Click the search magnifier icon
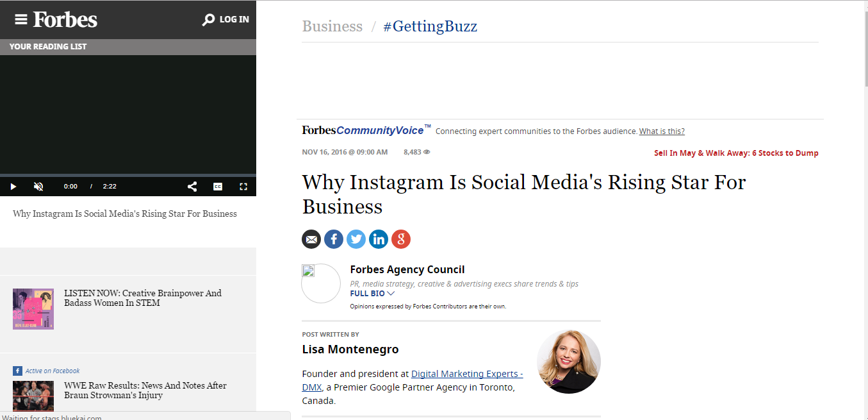This screenshot has height=420, width=868. pyautogui.click(x=208, y=20)
